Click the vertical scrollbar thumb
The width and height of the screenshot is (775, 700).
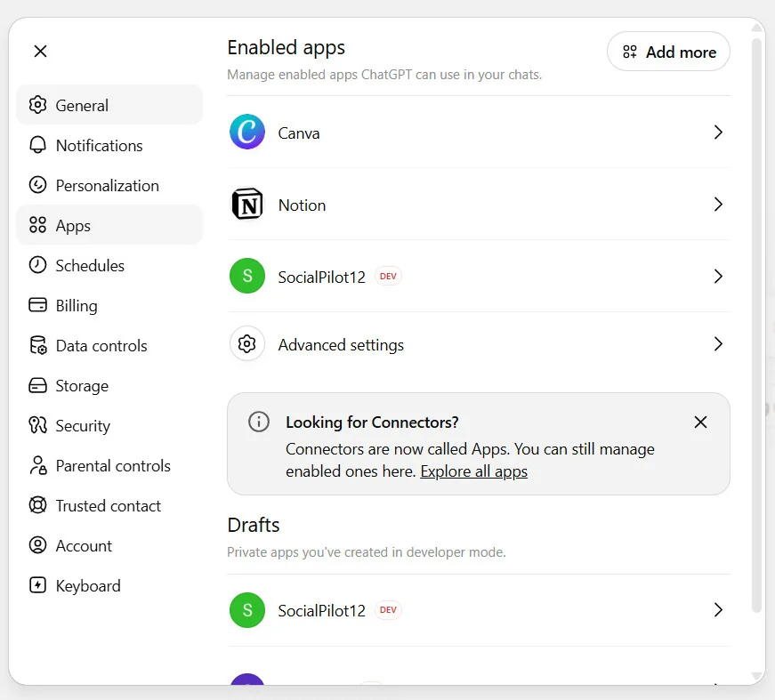[756, 326]
